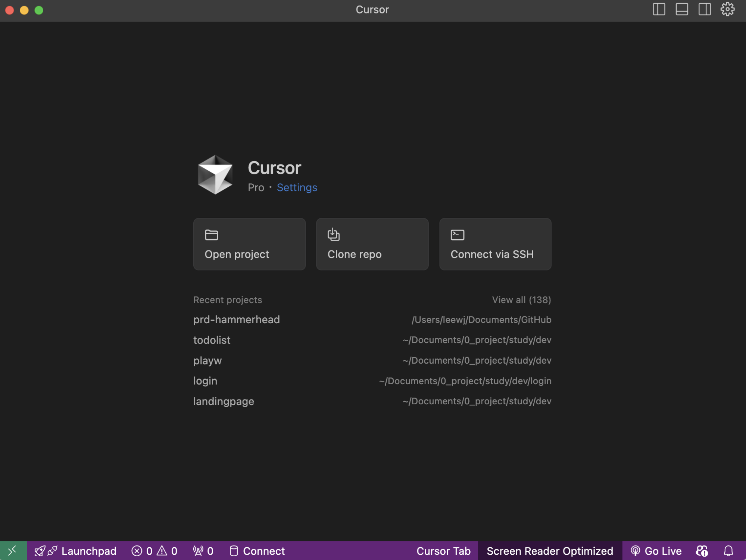Click the yellow minimize window button
Viewport: 746px width, 560px height.
coord(24,10)
